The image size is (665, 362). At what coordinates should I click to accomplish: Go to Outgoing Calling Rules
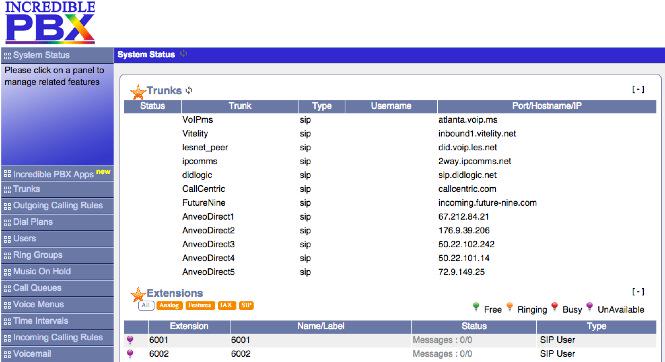[57, 206]
